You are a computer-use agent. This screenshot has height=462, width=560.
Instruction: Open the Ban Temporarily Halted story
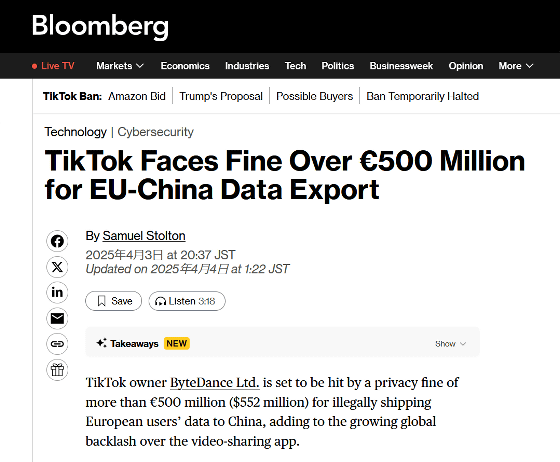point(422,96)
